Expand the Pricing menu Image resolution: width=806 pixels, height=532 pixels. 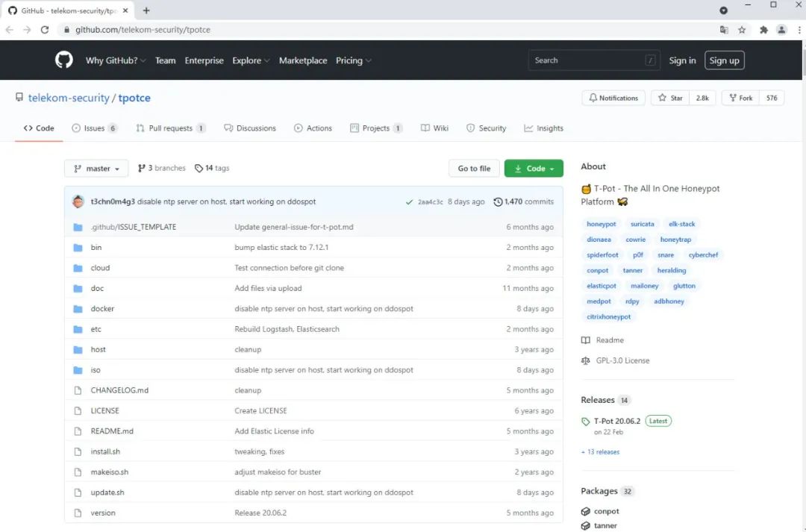[x=354, y=60]
